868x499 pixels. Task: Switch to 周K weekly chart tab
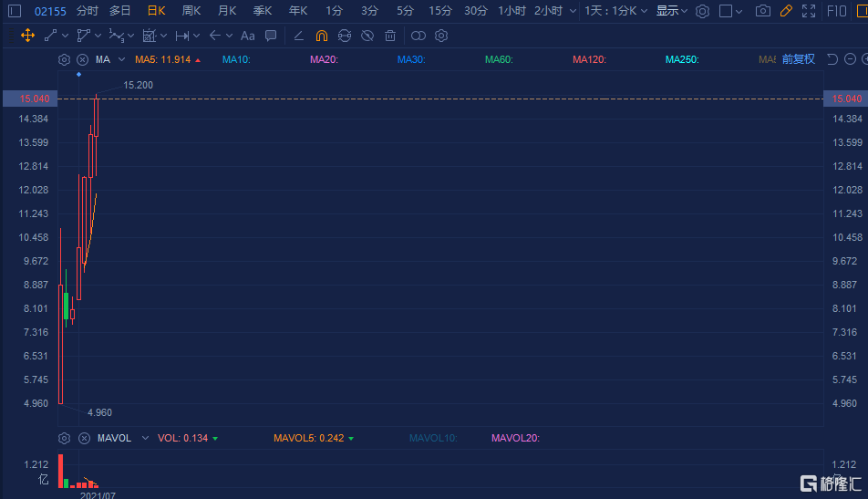[191, 11]
